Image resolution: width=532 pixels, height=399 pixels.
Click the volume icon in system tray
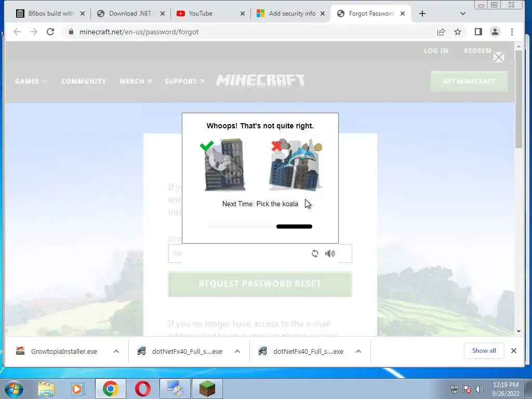click(480, 389)
